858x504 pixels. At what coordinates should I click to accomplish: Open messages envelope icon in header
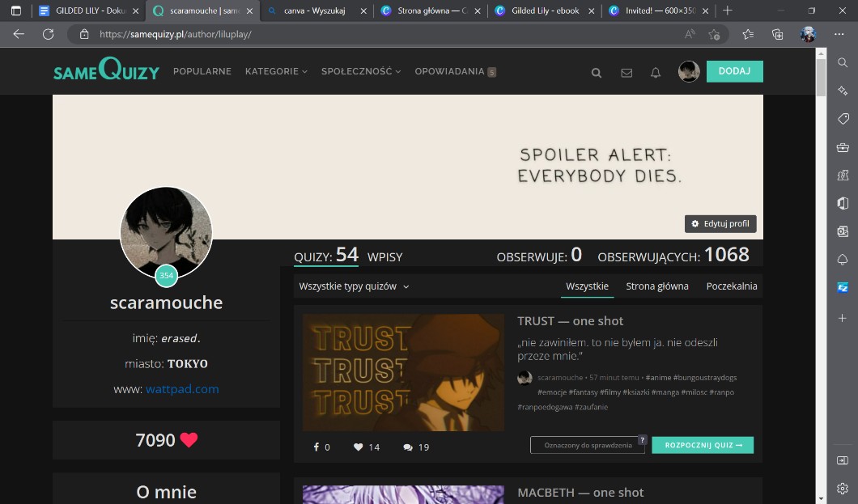(627, 72)
